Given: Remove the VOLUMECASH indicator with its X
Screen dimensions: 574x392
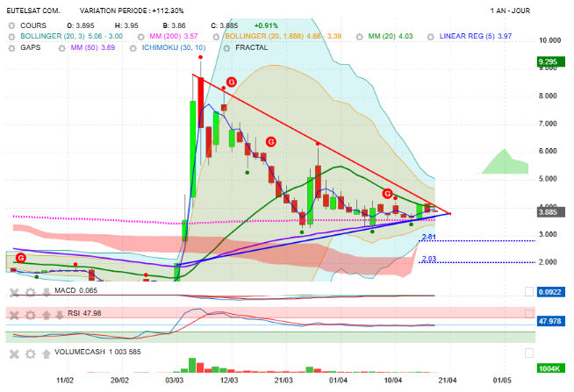Looking at the screenshot, I should 14,353.
